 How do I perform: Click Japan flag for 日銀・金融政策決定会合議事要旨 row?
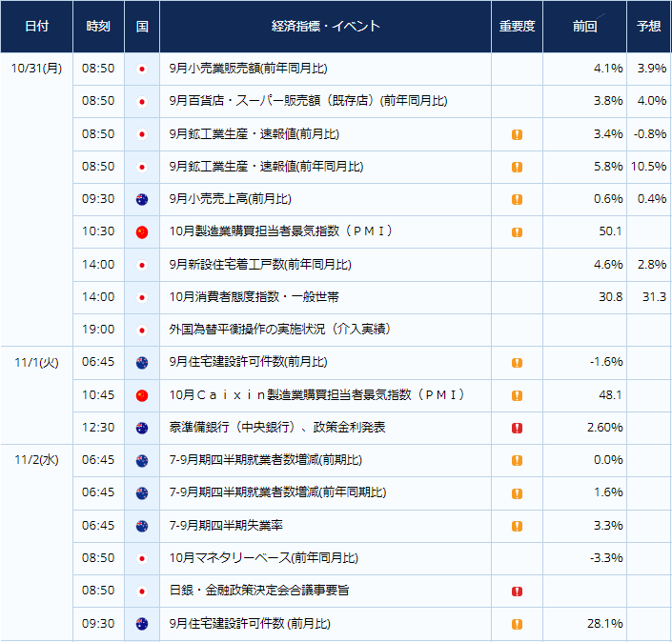[x=142, y=592]
